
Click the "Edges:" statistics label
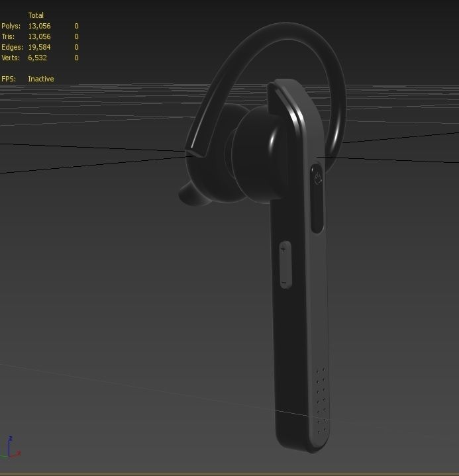12,48
